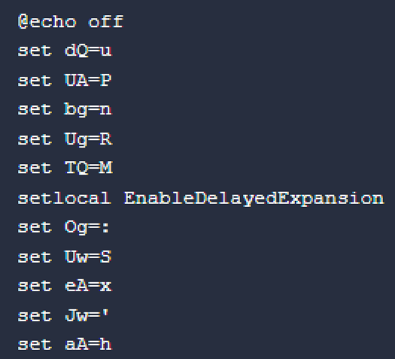Place cursor on 'set dQ=u' line
The image size is (396, 360).
pos(65,51)
